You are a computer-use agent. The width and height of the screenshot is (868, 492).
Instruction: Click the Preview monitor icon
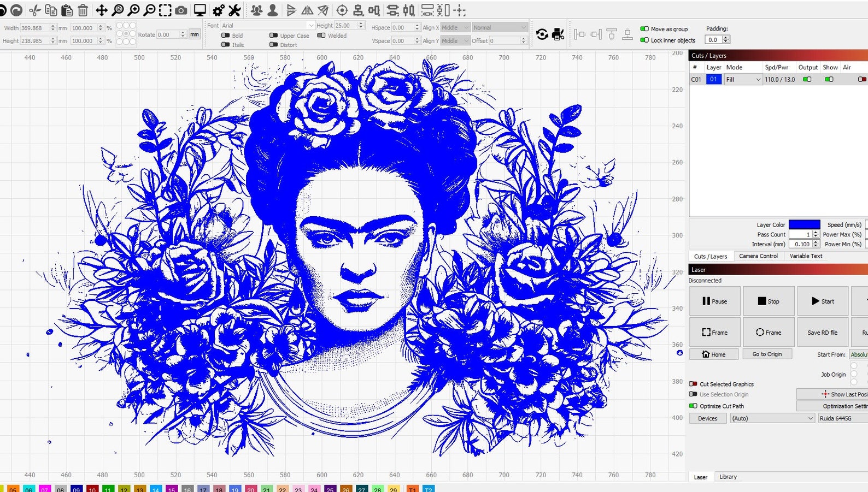point(200,10)
